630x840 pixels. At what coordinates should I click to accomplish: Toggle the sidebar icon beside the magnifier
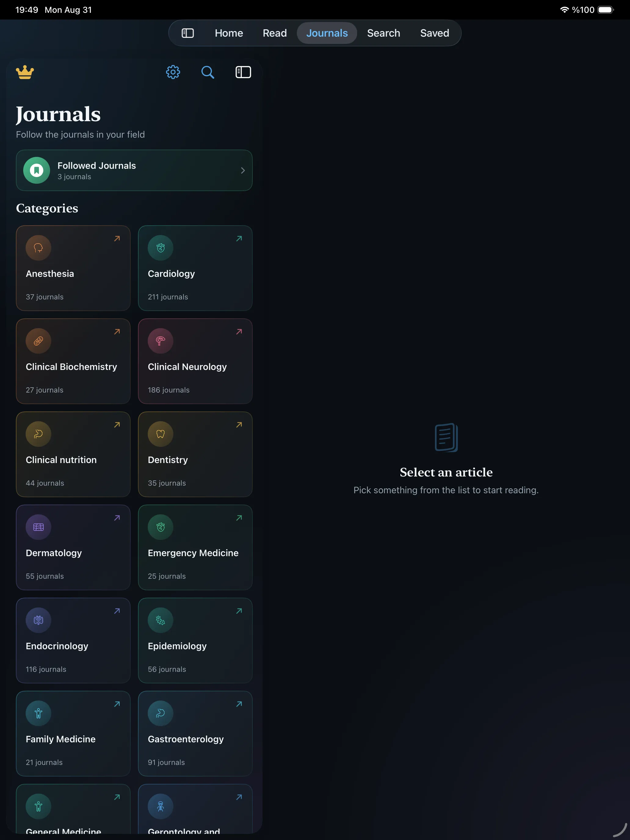243,72
